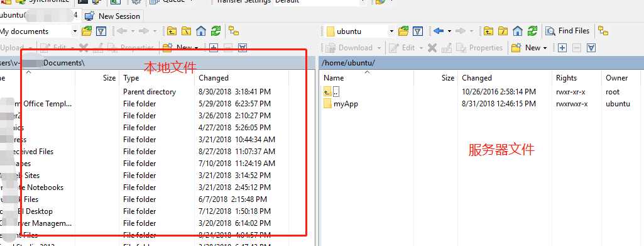
Task: Click the /home/ubuntu/ path bar
Action: (481, 63)
